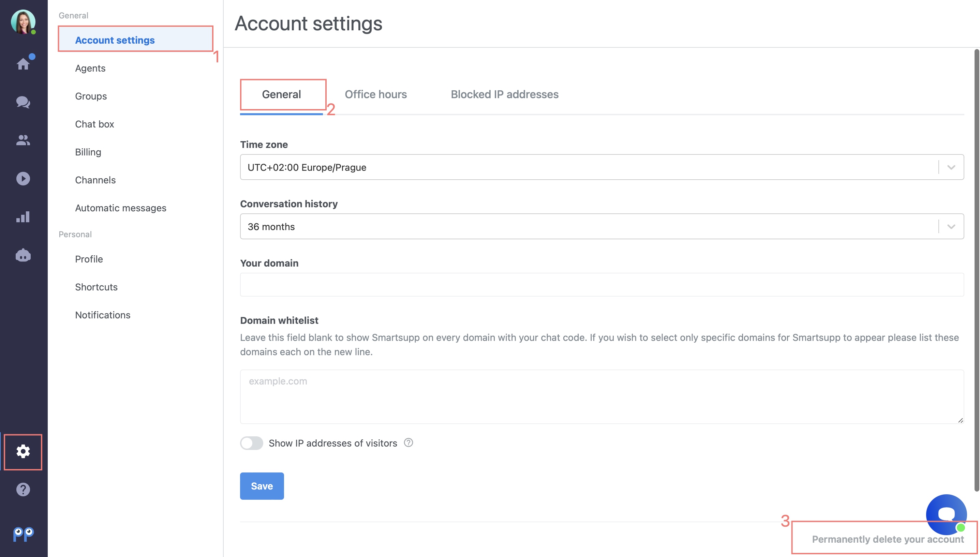The width and height of the screenshot is (980, 557).
Task: Click the Your domain input field
Action: tap(601, 284)
